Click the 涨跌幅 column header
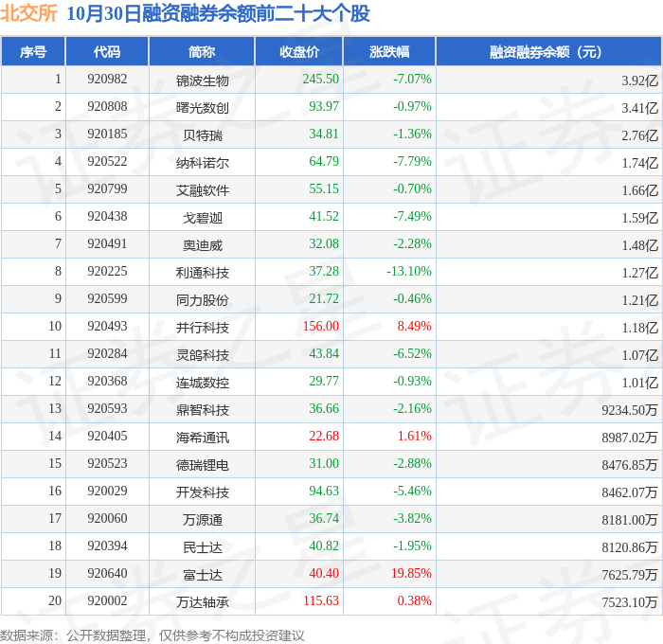The width and height of the screenshot is (663, 644). (389, 51)
